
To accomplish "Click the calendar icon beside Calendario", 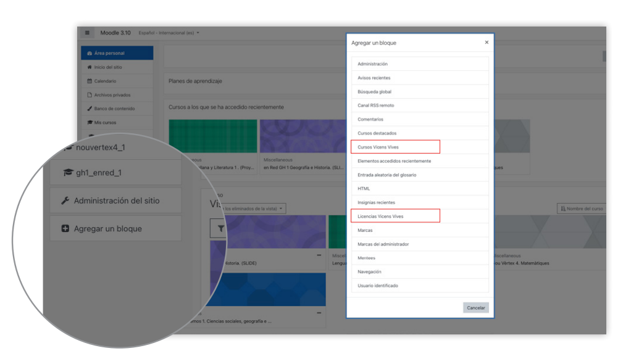I will (x=90, y=81).
